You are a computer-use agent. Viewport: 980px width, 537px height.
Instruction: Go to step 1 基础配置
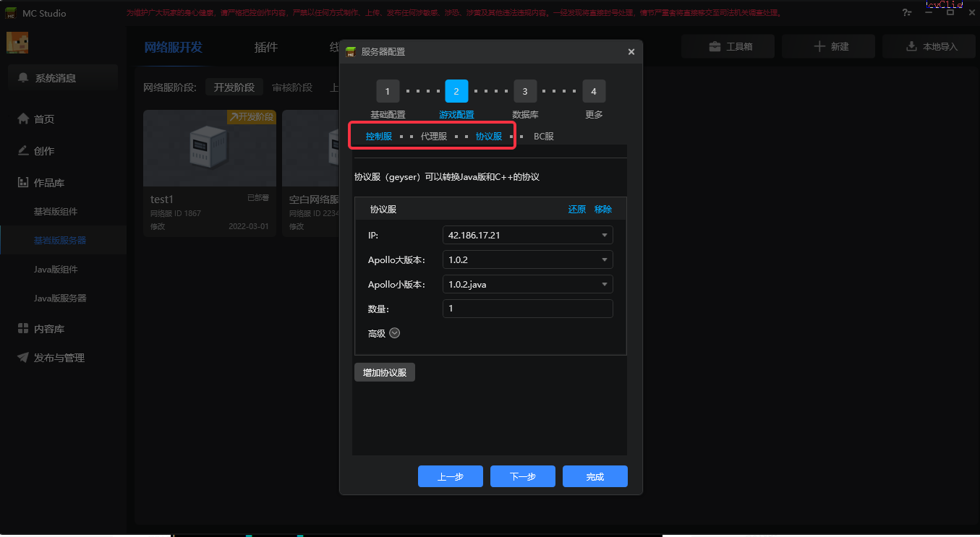388,91
